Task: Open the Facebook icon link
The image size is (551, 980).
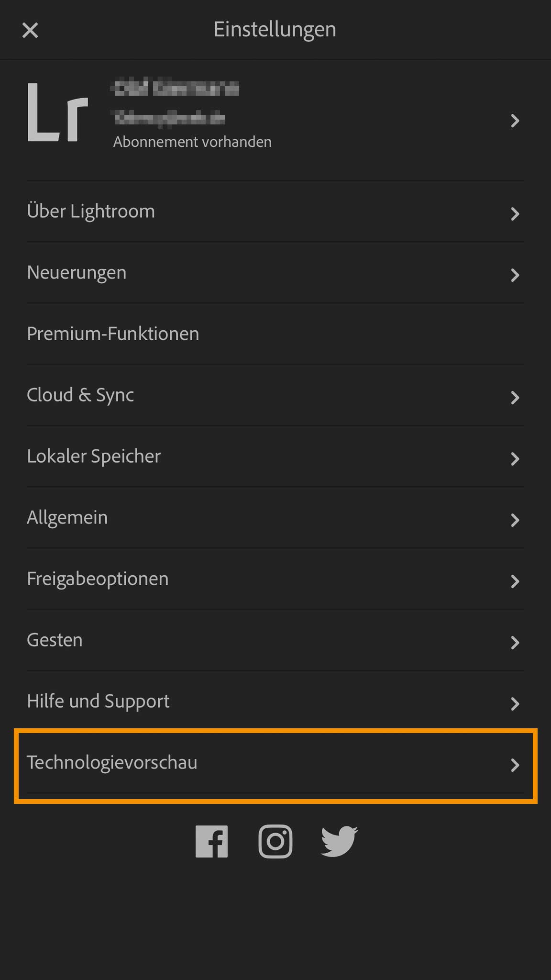Action: [211, 841]
